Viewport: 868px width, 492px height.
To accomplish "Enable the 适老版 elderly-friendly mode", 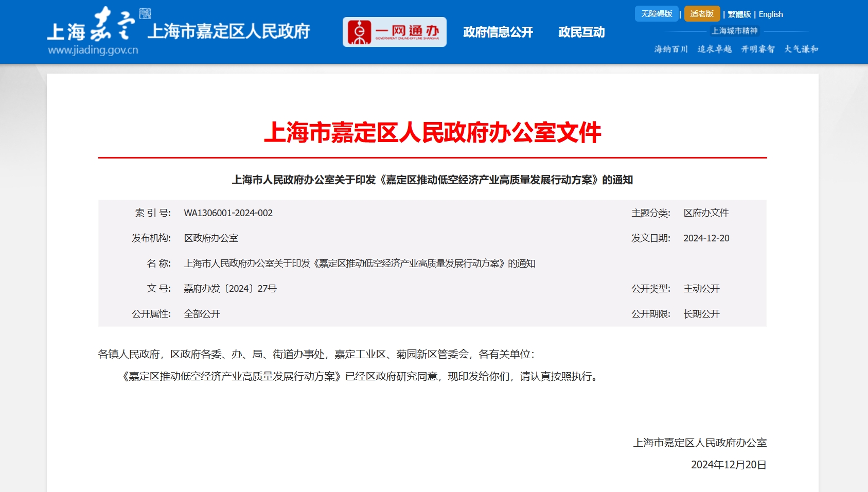I will [x=702, y=14].
